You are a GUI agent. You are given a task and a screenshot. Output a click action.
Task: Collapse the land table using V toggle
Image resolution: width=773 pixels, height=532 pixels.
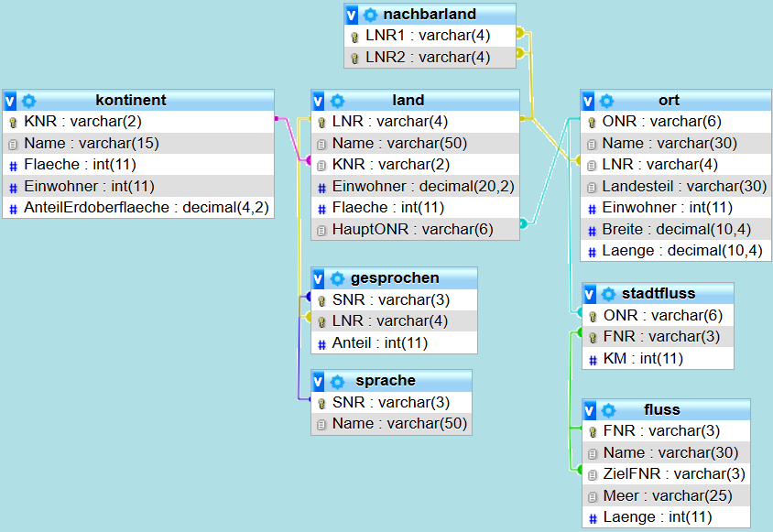click(x=319, y=101)
